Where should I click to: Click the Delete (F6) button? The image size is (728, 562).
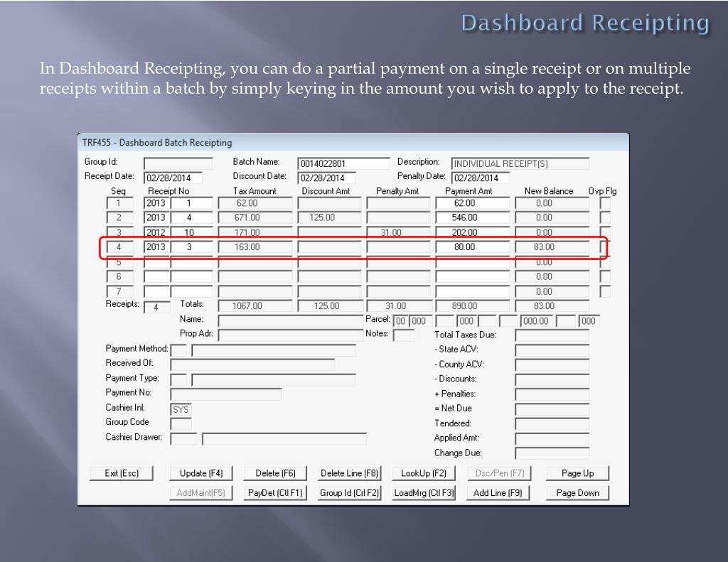[x=275, y=473]
